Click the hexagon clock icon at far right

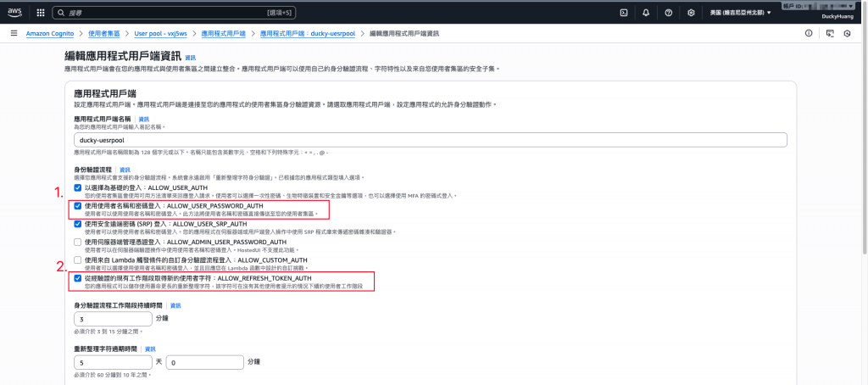point(847,33)
